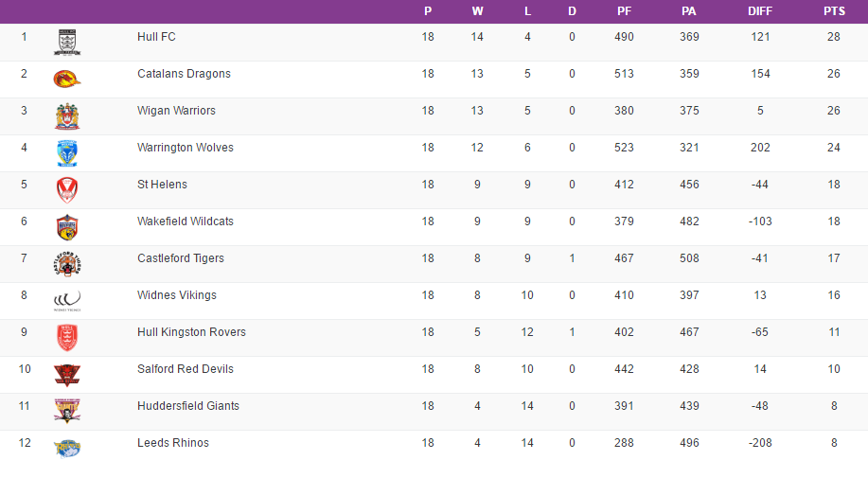The height and width of the screenshot is (478, 868).
Task: Click the PA column header
Action: point(689,11)
